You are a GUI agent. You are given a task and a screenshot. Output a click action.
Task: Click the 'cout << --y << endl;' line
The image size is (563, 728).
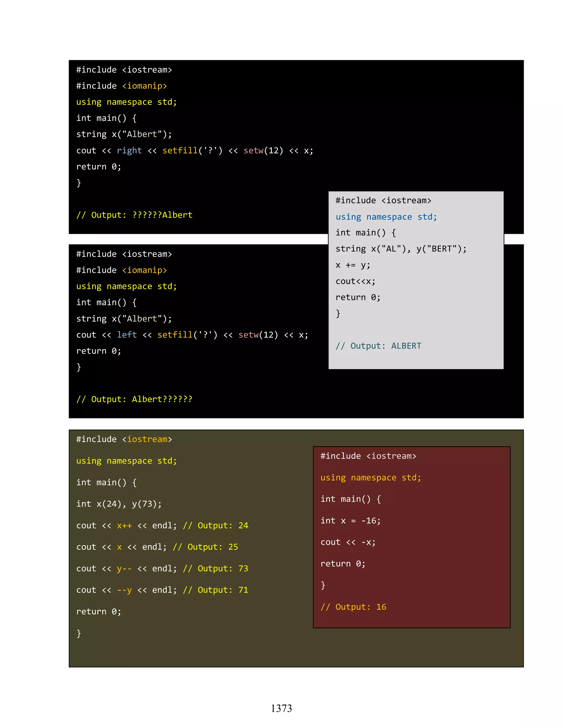[x=162, y=590]
